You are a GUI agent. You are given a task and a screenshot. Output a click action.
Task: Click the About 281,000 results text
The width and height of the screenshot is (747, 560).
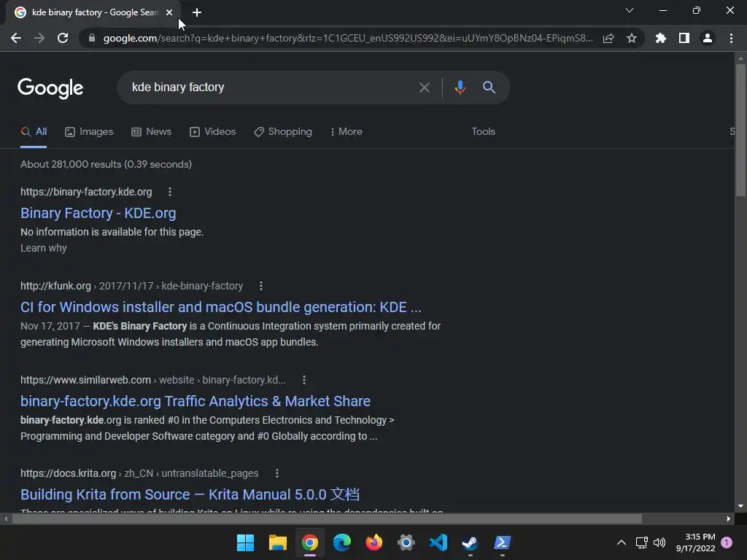107,164
